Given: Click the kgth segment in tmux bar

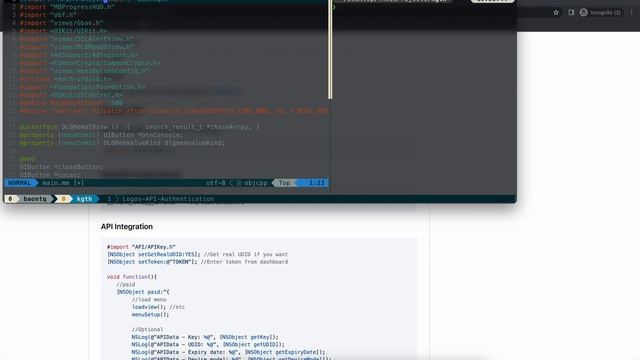Looking at the screenshot, I should [x=84, y=199].
